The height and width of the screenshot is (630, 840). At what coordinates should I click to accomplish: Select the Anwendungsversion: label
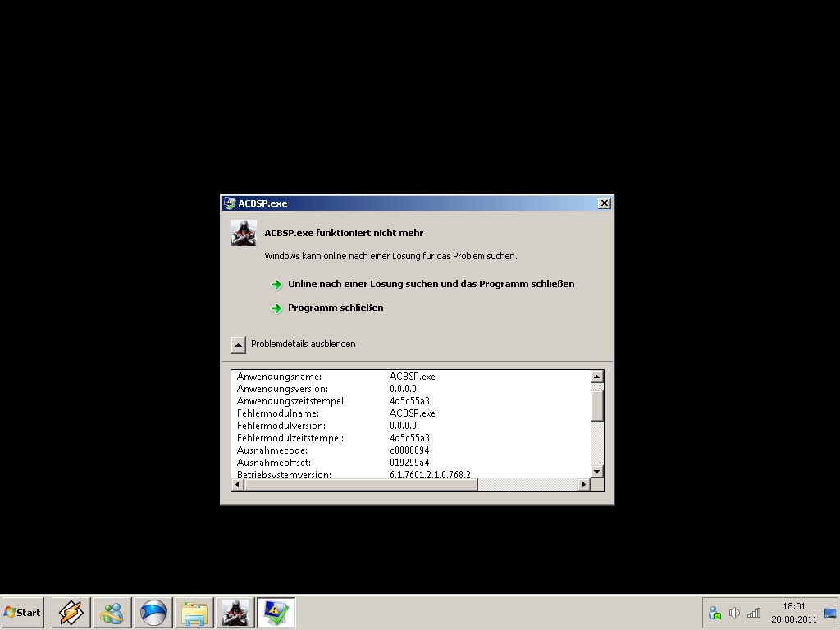[282, 389]
